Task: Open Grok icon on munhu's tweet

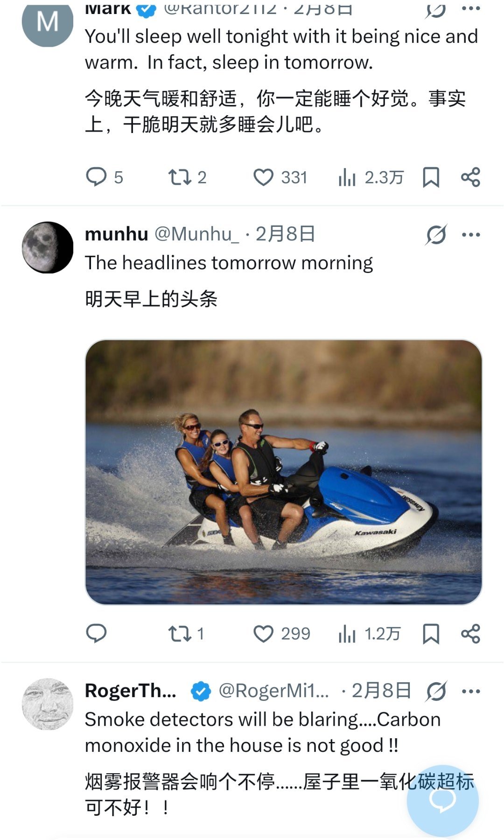Action: (436, 234)
